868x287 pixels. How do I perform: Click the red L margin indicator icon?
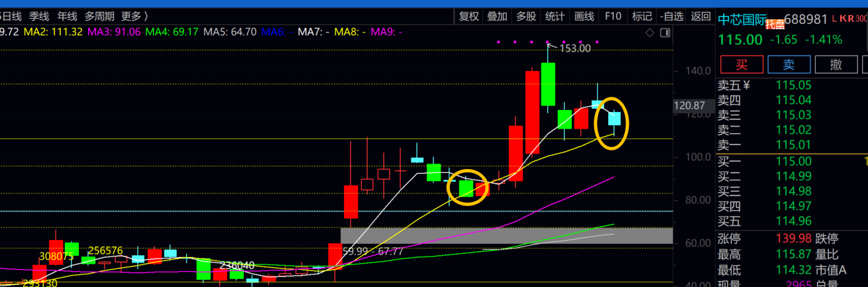click(x=834, y=20)
